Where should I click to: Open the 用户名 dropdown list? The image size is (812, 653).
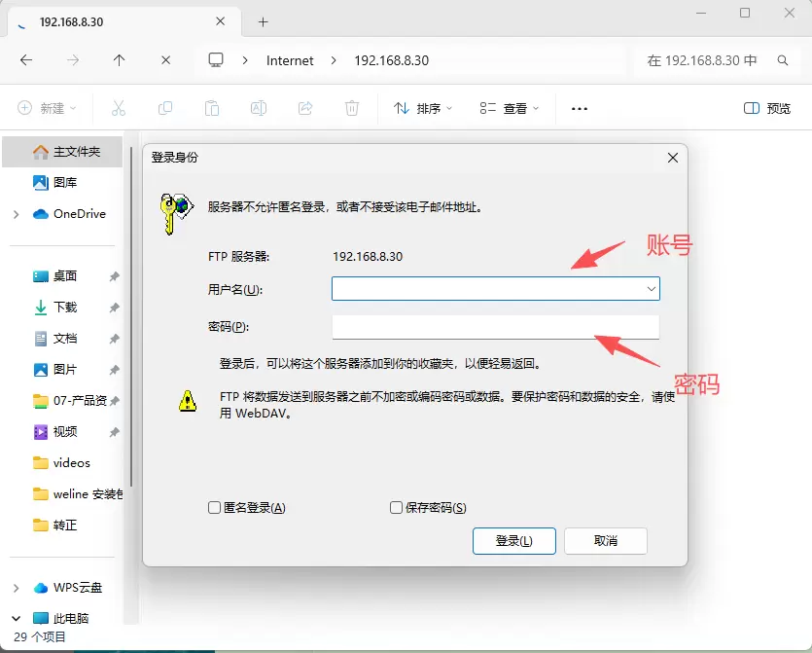(x=651, y=289)
